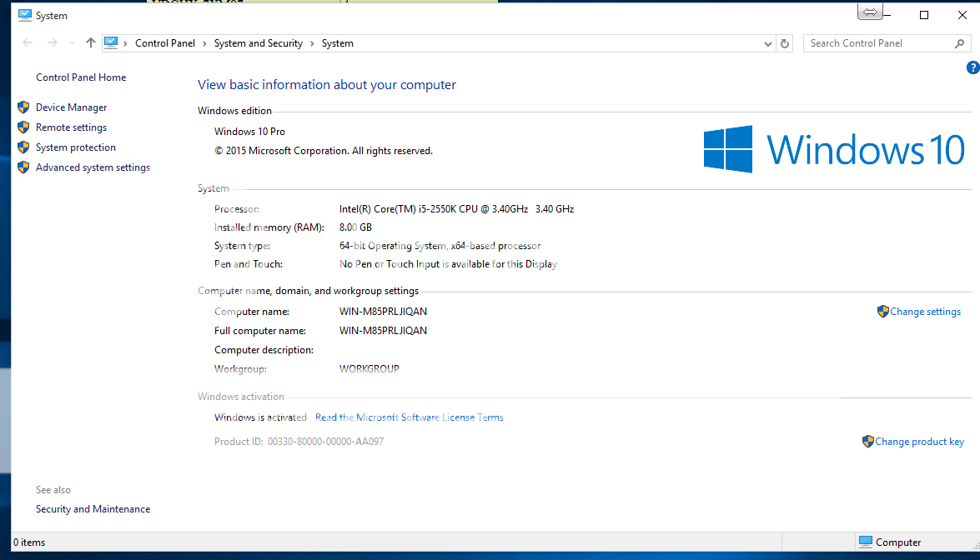Click shield icon beside System protection
The height and width of the screenshot is (560, 980).
pos(23,147)
